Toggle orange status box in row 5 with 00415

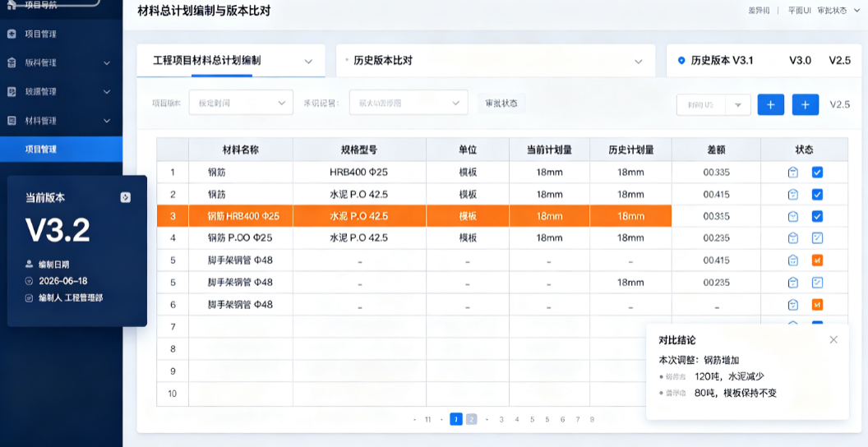tap(817, 260)
